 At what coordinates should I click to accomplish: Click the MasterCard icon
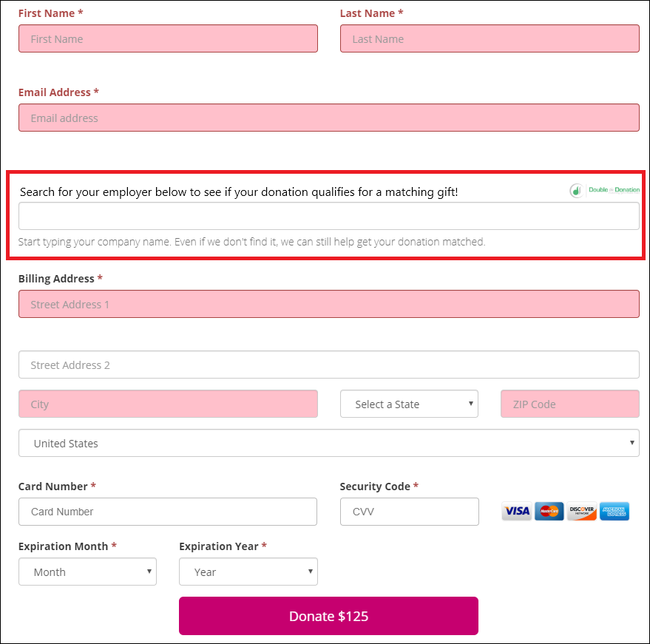(x=549, y=511)
